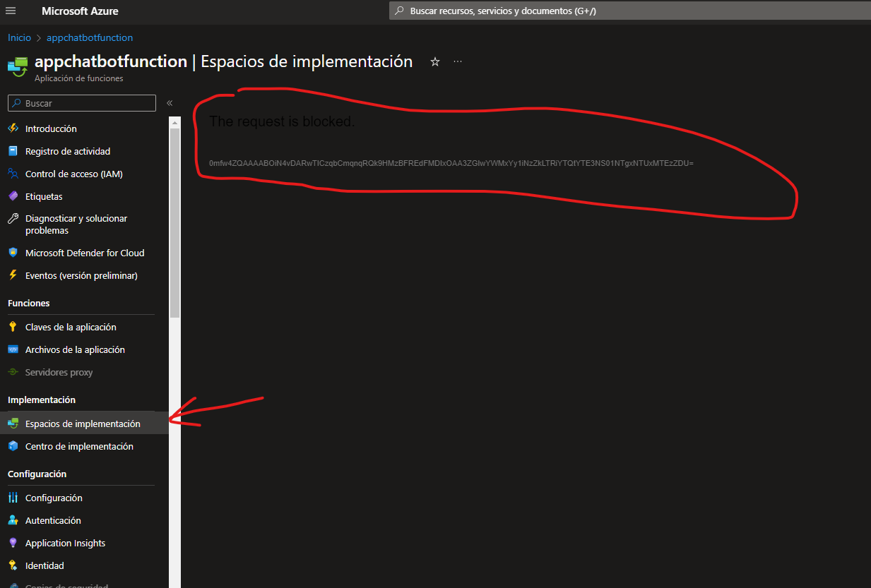Click the Implementación section header
Viewport: 871px width, 588px height.
(42, 400)
